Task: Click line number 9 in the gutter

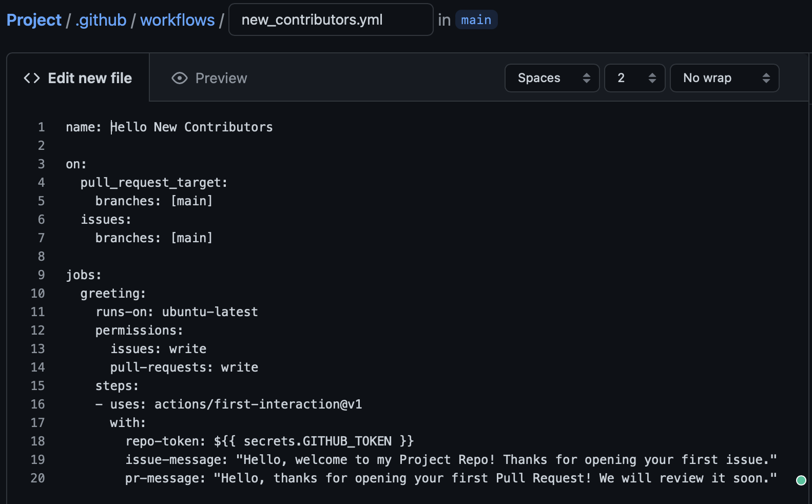Action: (x=42, y=275)
